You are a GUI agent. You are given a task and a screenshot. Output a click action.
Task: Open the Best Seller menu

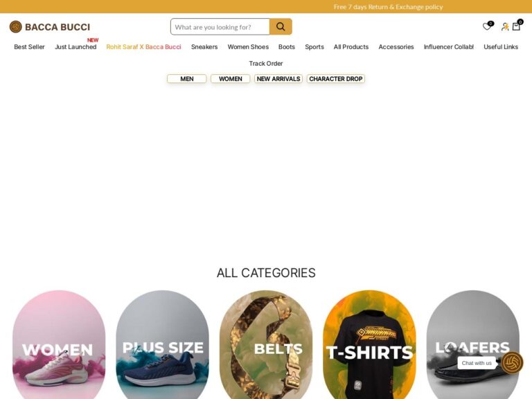[x=29, y=47]
